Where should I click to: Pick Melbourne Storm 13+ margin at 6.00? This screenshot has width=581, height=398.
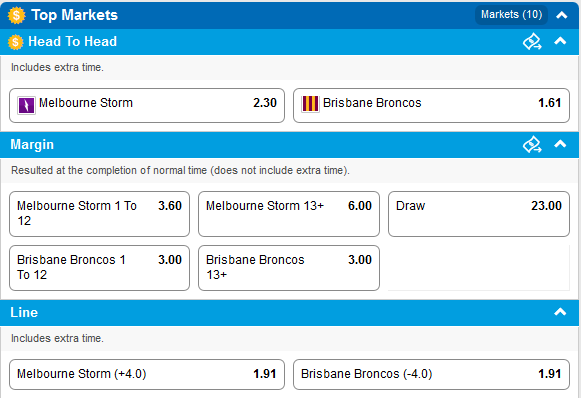[x=289, y=214]
